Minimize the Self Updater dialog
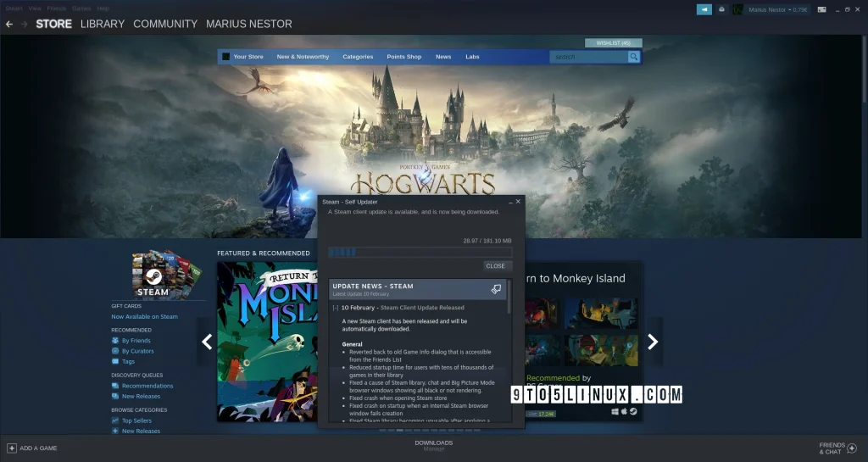 click(x=510, y=202)
